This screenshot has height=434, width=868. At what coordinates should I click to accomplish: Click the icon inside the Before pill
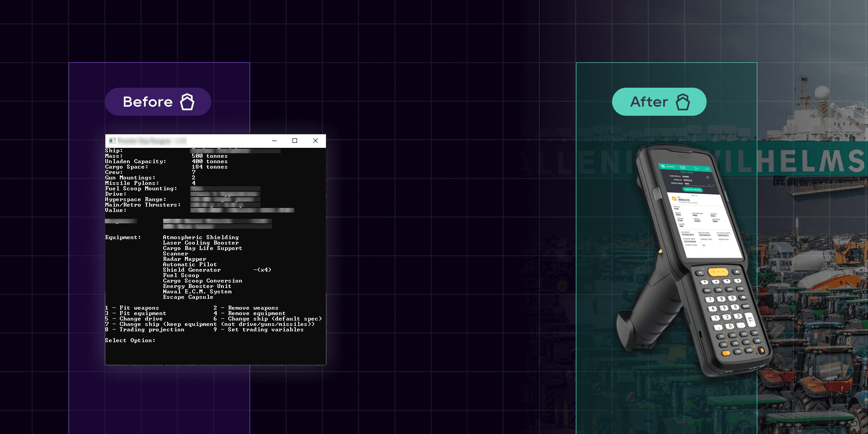[187, 102]
